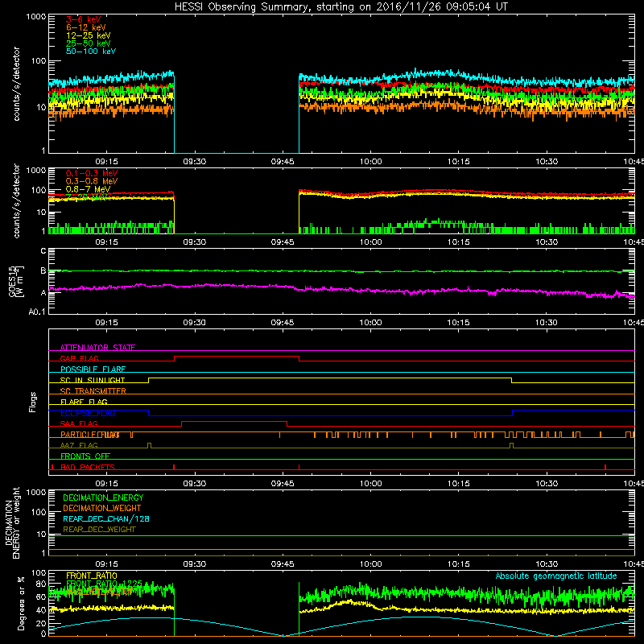The height and width of the screenshot is (644, 644).
Task: Select the BAD_PACKETS flag label
Action: (x=88, y=467)
